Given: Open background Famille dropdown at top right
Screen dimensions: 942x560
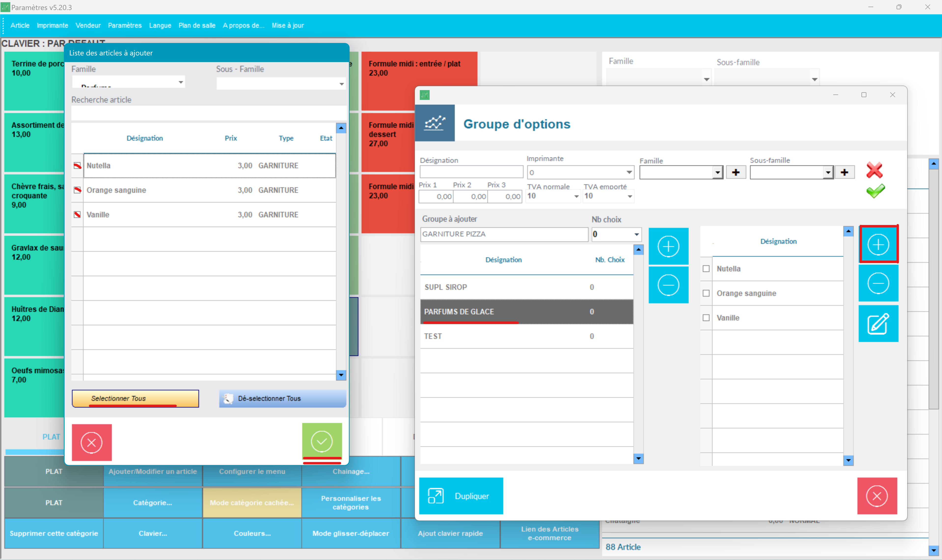Looking at the screenshot, I should (707, 79).
